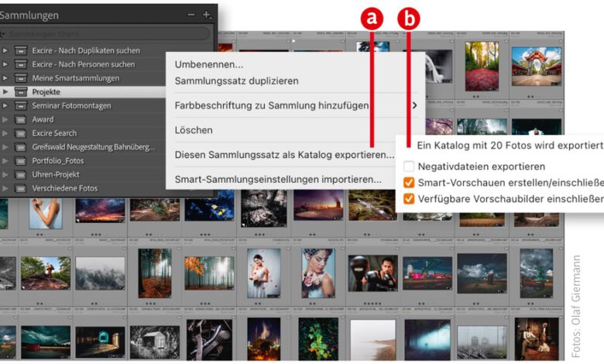The height and width of the screenshot is (364, 604).
Task: Choose Sammlungssatz duplizieren menu entry
Action: point(236,81)
